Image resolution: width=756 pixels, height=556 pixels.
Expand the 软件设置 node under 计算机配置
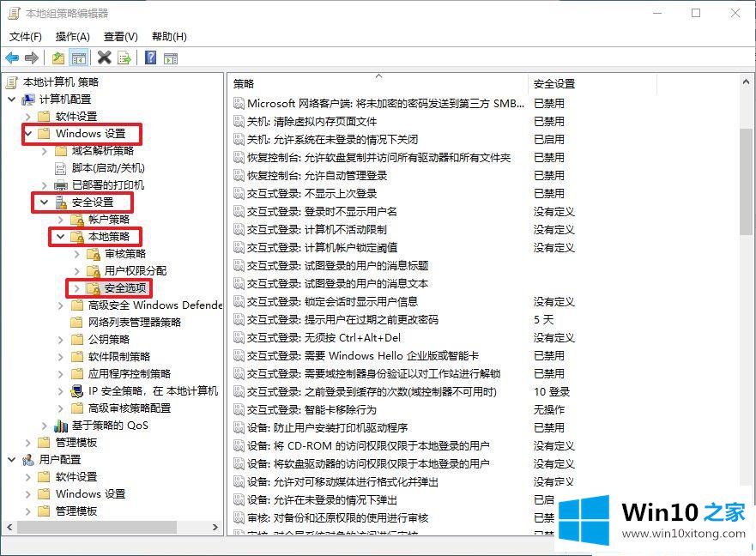(28, 116)
